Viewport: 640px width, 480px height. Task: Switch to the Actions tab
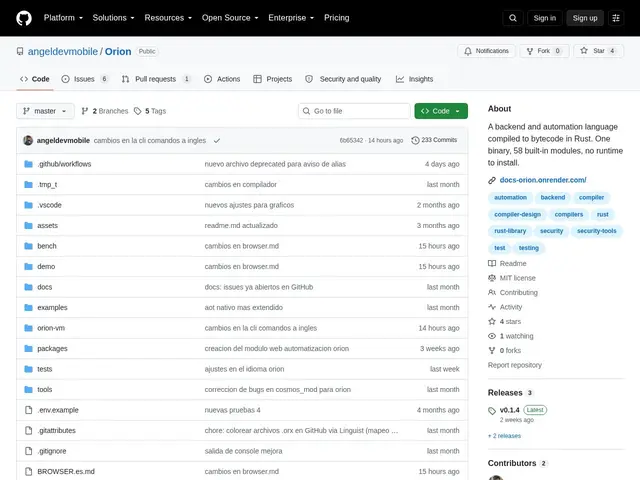tap(222, 79)
